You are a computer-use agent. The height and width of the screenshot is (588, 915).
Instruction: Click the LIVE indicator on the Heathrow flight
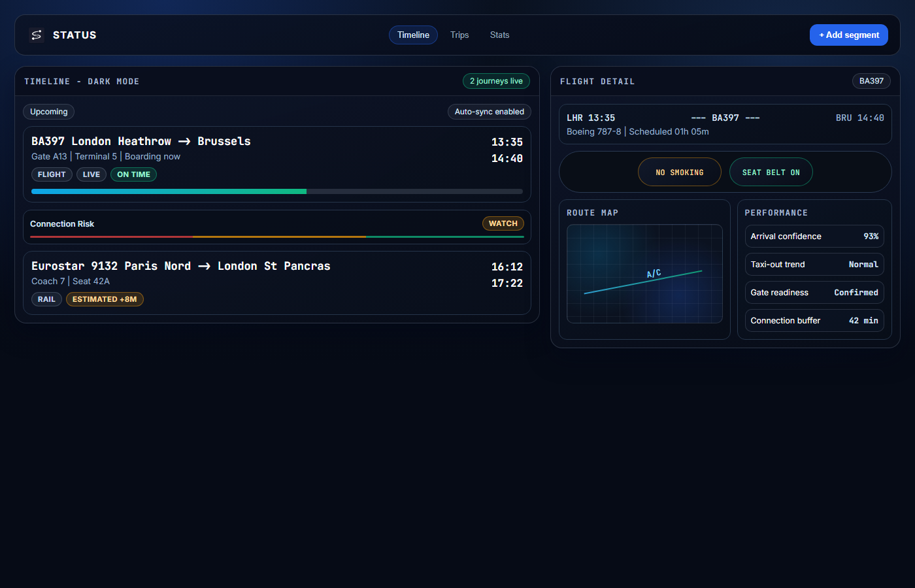pyautogui.click(x=91, y=174)
